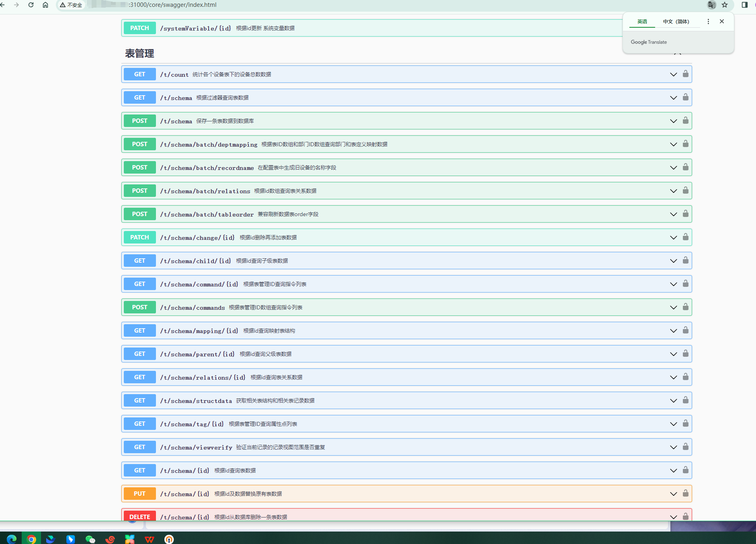Click the orange PUT method badge
The height and width of the screenshot is (544, 756).
[139, 494]
